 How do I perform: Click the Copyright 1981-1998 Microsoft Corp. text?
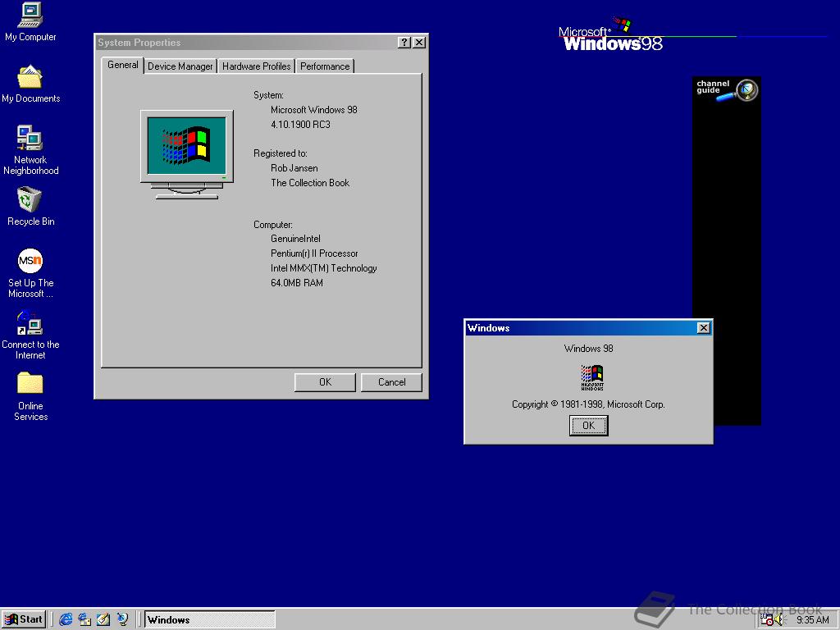588,404
